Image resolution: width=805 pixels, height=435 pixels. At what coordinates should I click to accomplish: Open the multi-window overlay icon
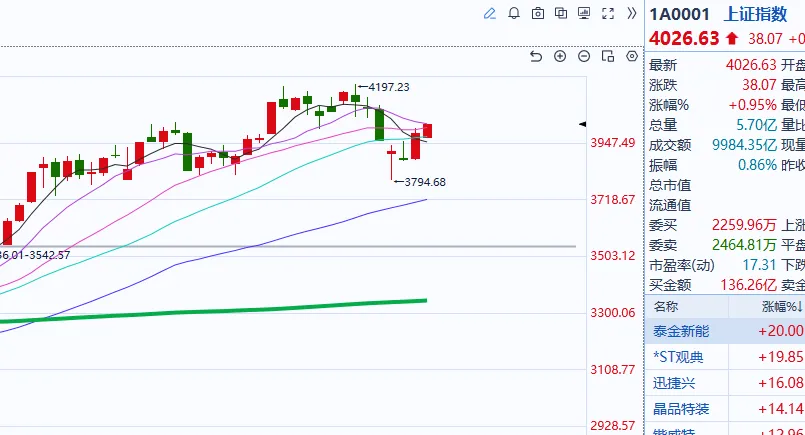click(561, 13)
